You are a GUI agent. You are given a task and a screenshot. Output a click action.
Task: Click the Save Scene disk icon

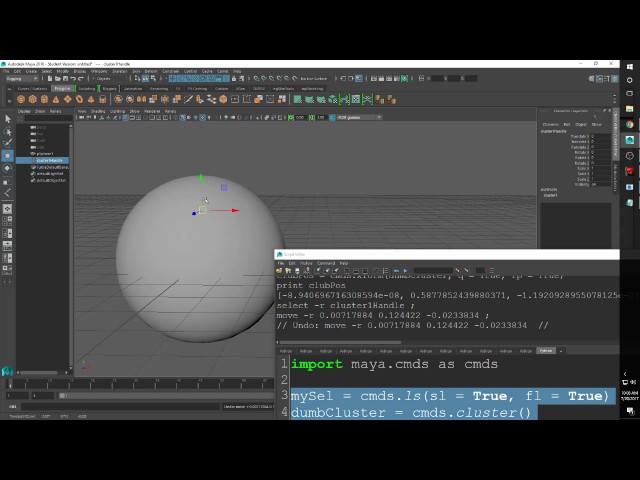(x=65, y=78)
